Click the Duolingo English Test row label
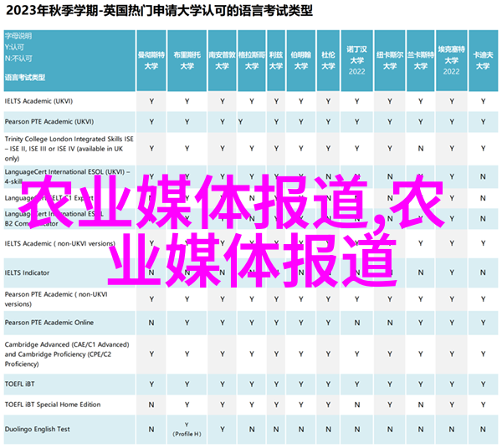 point(37,430)
